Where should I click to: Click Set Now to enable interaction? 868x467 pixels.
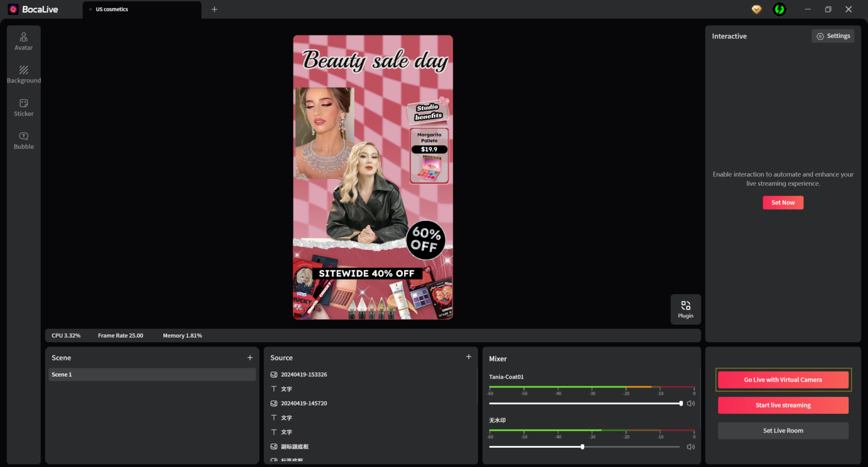pos(783,202)
